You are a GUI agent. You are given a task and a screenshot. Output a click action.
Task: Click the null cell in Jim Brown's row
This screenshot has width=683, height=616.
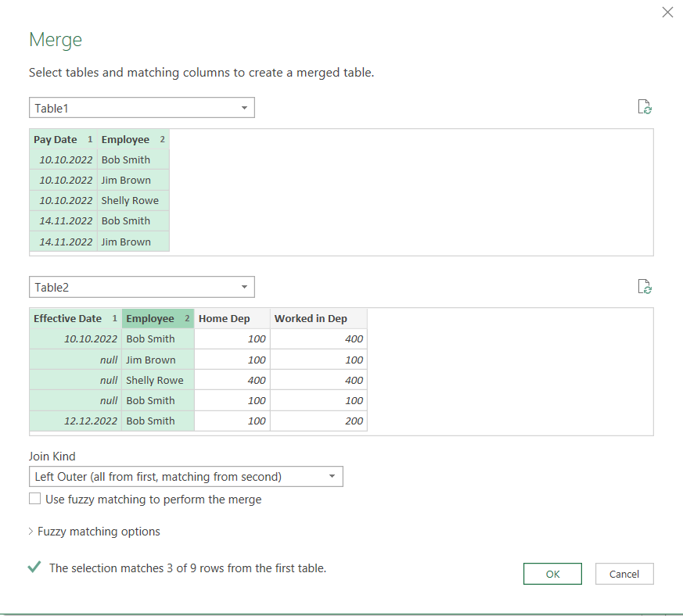tap(108, 360)
